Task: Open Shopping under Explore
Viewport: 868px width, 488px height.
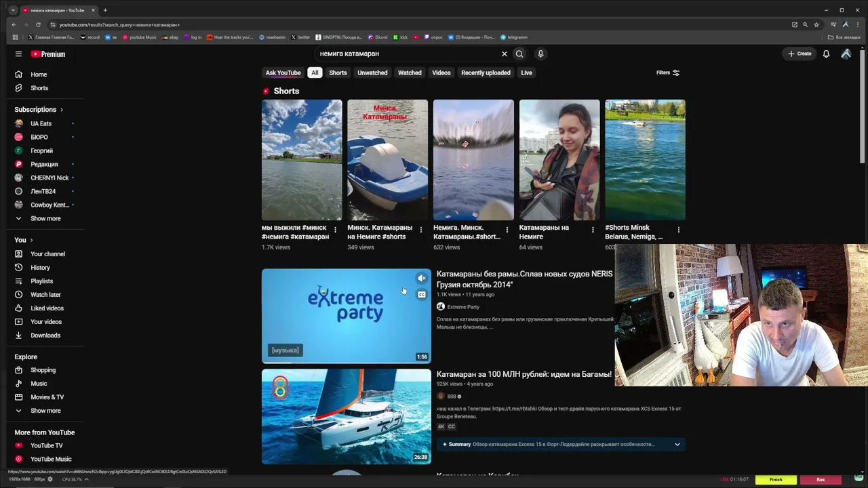Action: point(43,370)
